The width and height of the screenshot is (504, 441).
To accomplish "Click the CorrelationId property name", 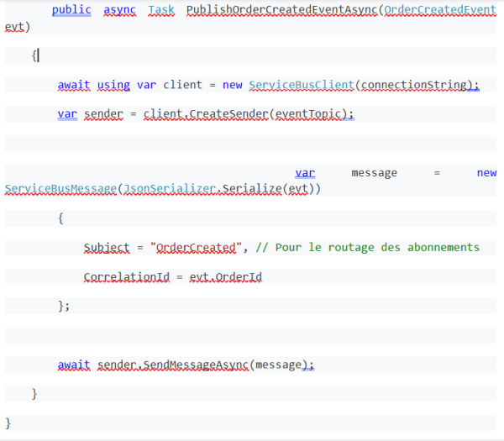I will click(x=125, y=276).
